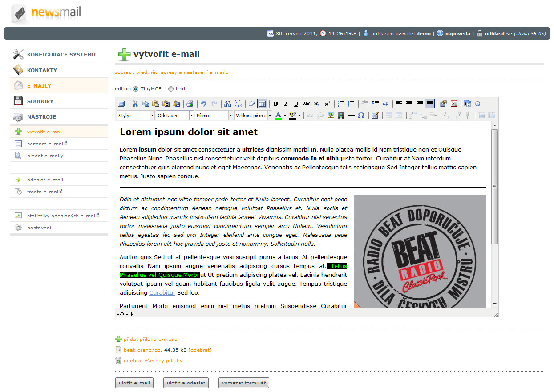Apply black highlight background color button
The width and height of the screenshot is (554, 392).
click(x=292, y=116)
